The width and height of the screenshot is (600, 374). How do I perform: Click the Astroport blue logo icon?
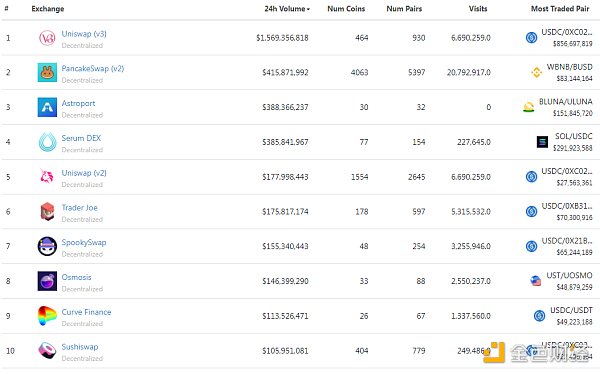47,107
